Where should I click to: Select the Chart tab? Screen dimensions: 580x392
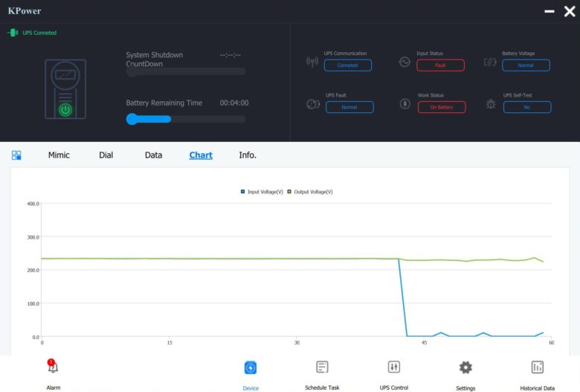tap(201, 155)
